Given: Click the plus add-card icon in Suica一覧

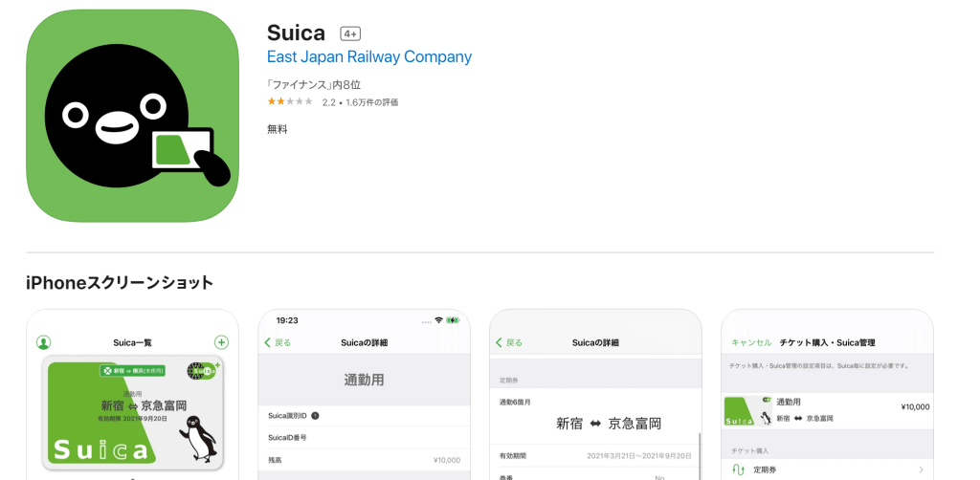Looking at the screenshot, I should (x=221, y=342).
